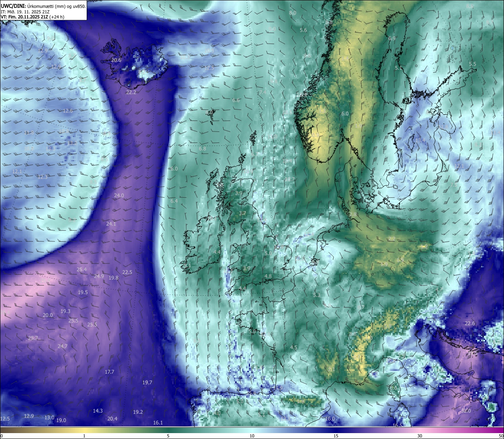Click the colour scale tick label 1
The width and height of the screenshot is (504, 439).
tap(84, 436)
